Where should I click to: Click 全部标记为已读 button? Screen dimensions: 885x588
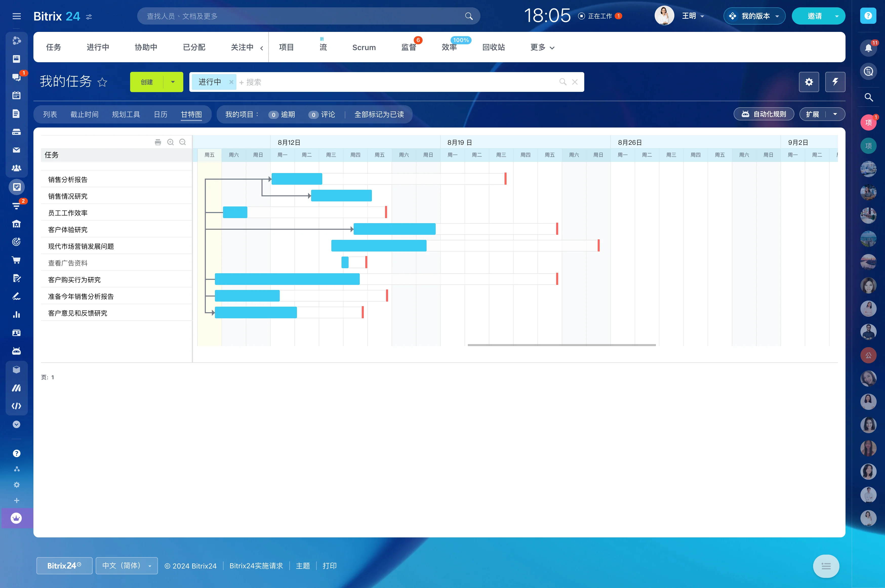[378, 114]
